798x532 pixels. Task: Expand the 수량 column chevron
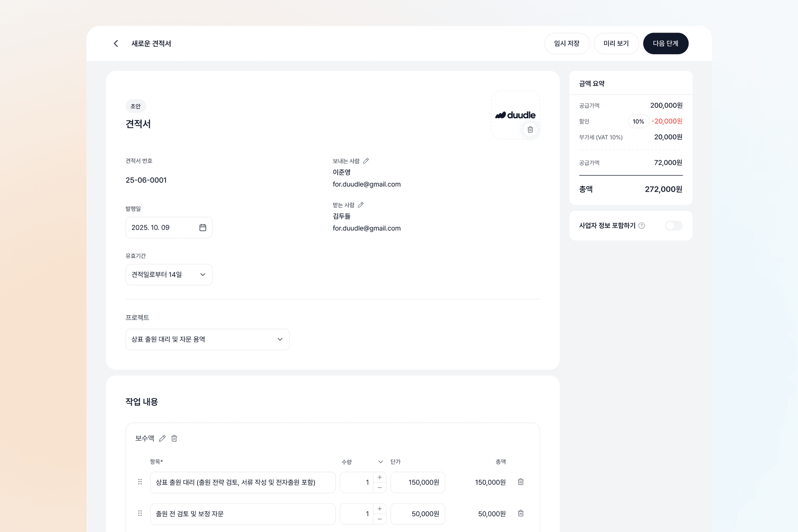click(380, 461)
